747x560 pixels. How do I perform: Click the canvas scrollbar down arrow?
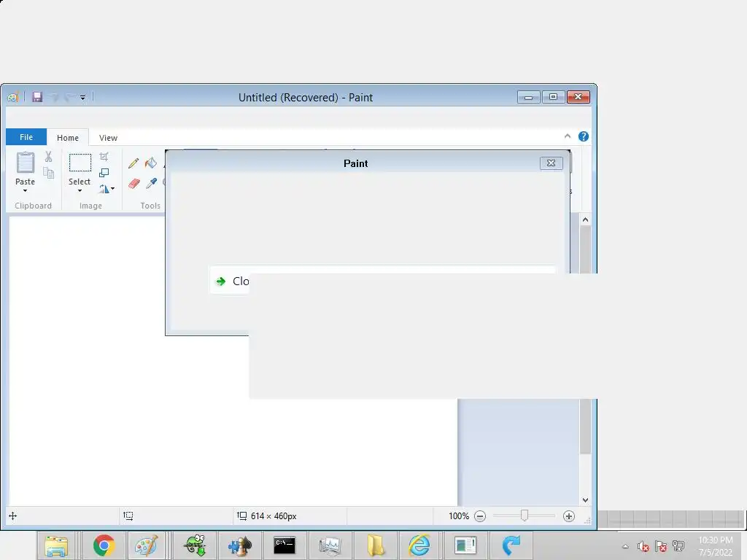(x=585, y=500)
